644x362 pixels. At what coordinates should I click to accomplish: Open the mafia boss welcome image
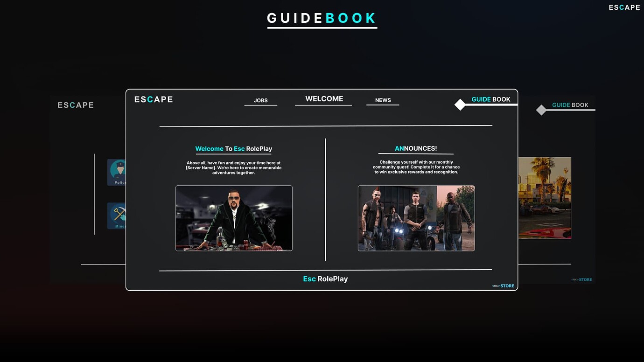tap(234, 218)
